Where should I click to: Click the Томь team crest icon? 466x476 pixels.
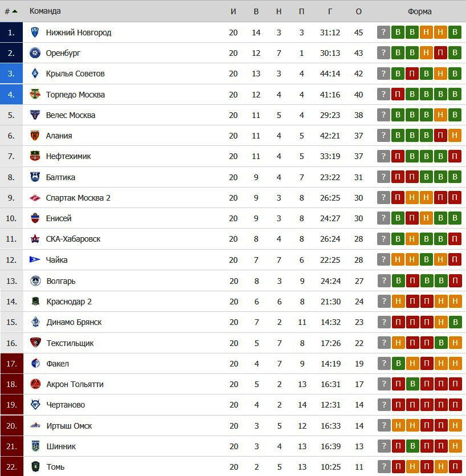point(35,467)
